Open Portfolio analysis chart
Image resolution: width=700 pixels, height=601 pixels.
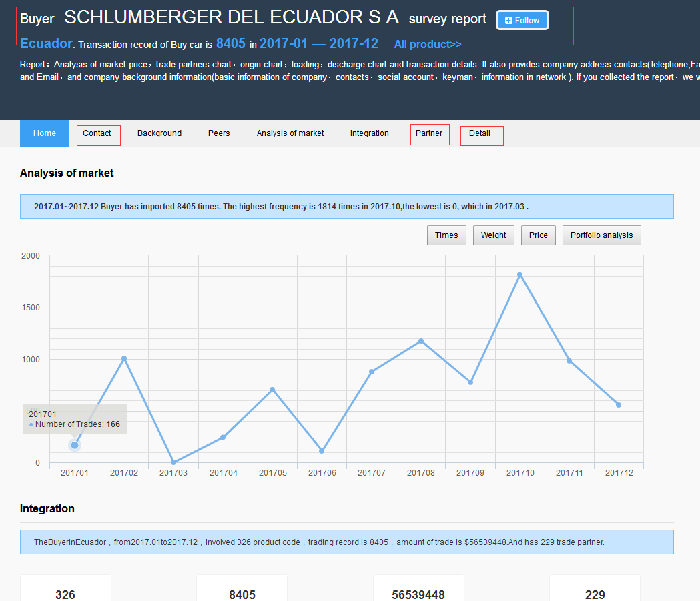(602, 235)
